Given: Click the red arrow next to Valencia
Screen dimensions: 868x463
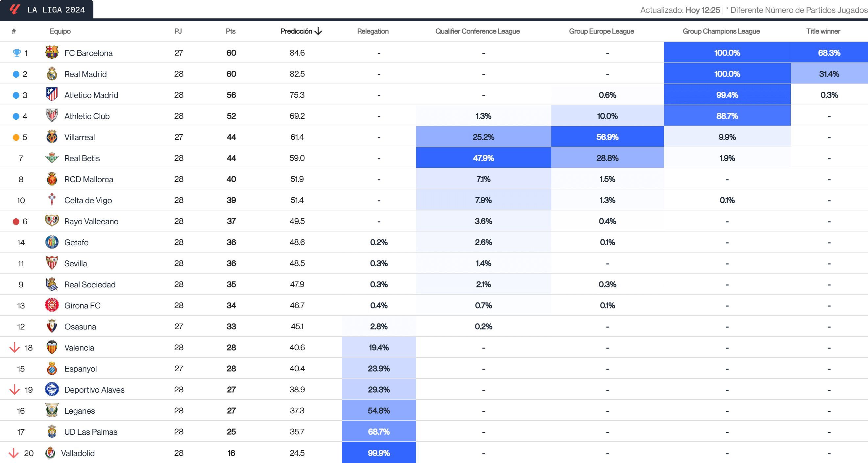Looking at the screenshot, I should (14, 348).
